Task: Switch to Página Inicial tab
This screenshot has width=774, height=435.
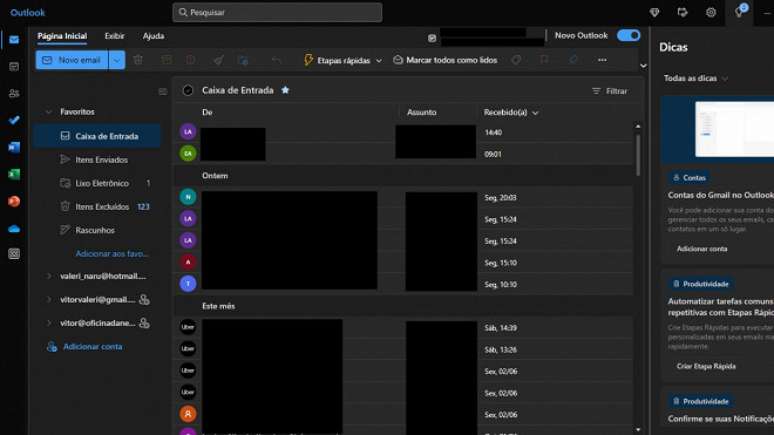Action: coord(62,36)
